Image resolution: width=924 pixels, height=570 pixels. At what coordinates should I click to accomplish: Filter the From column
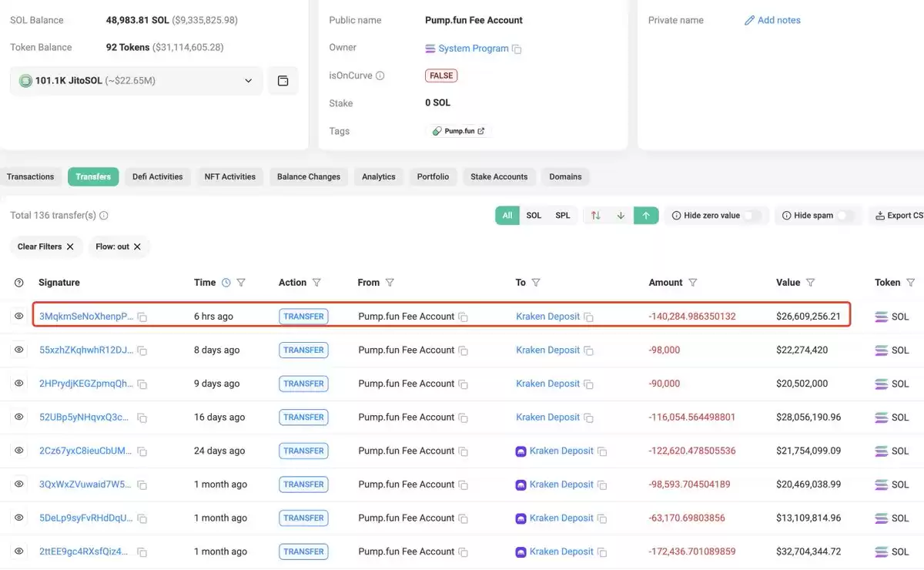(390, 283)
